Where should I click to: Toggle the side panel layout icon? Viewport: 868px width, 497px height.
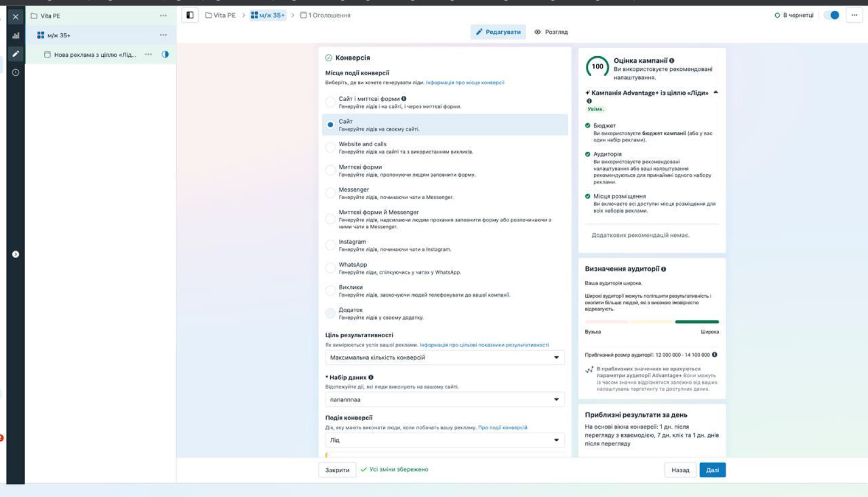[x=190, y=15]
